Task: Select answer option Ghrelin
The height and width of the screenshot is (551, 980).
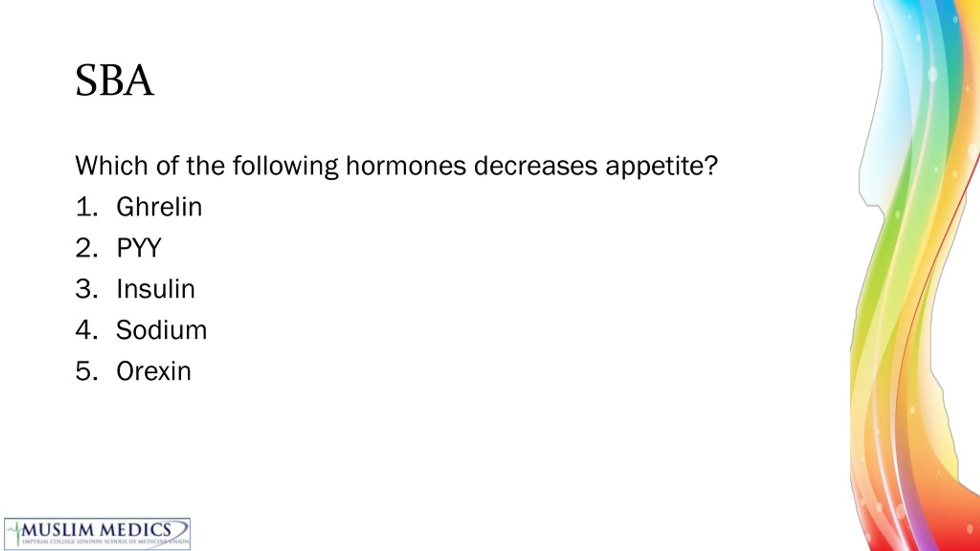Action: [159, 207]
